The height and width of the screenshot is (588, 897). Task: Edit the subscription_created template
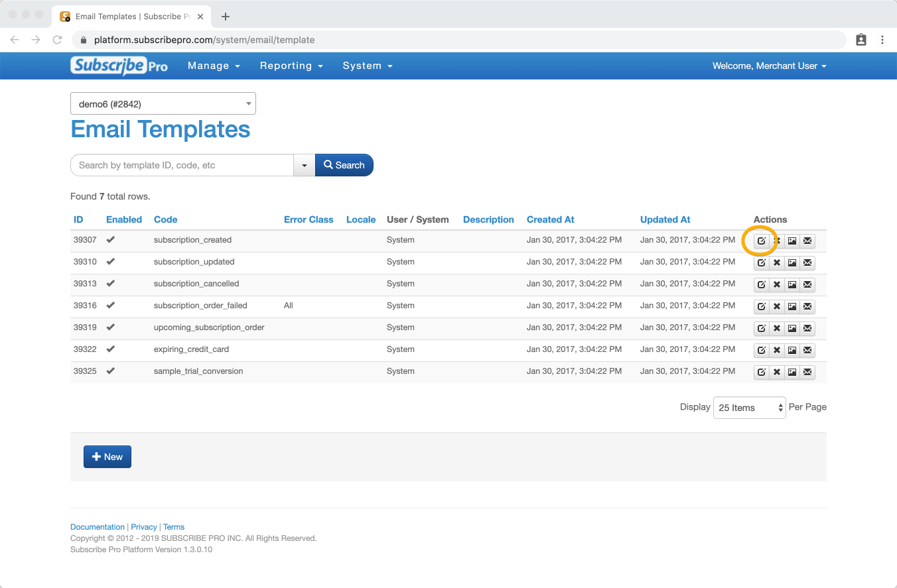[762, 241]
